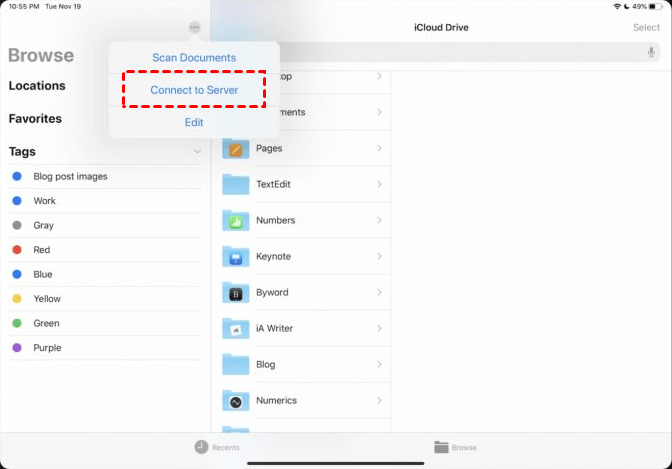Tap the Select button

(x=646, y=27)
